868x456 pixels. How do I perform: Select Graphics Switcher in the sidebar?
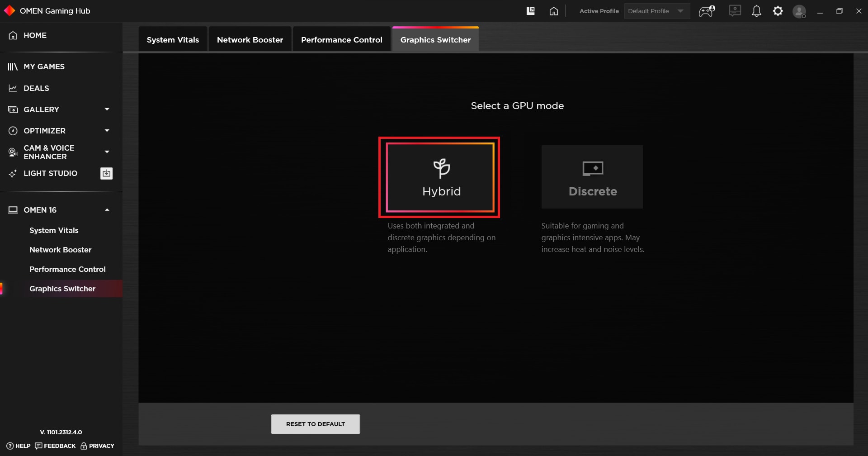(x=62, y=289)
